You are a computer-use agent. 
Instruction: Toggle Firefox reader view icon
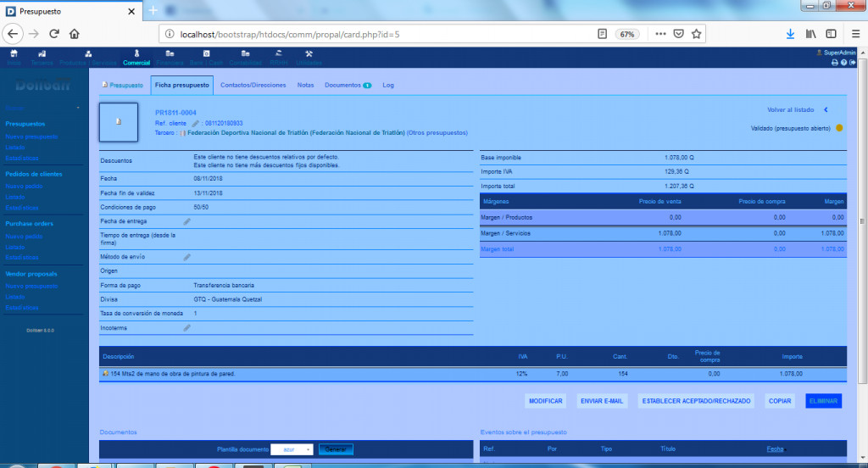point(603,34)
